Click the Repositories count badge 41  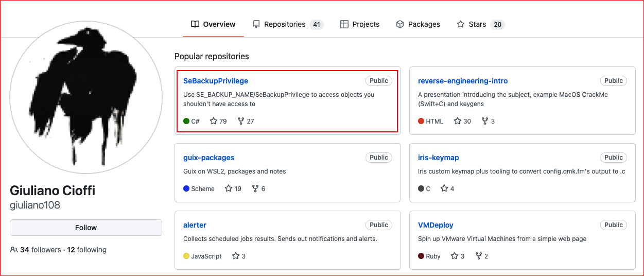point(317,24)
